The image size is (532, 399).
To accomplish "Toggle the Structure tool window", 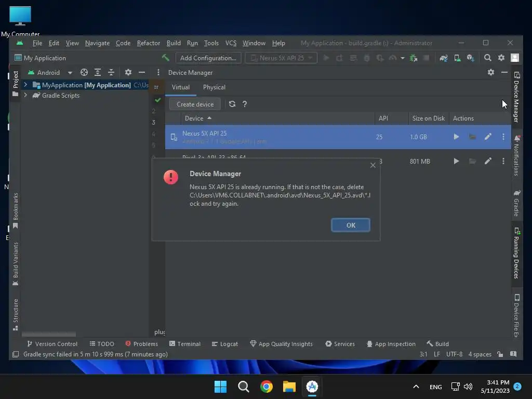I will pyautogui.click(x=15, y=314).
